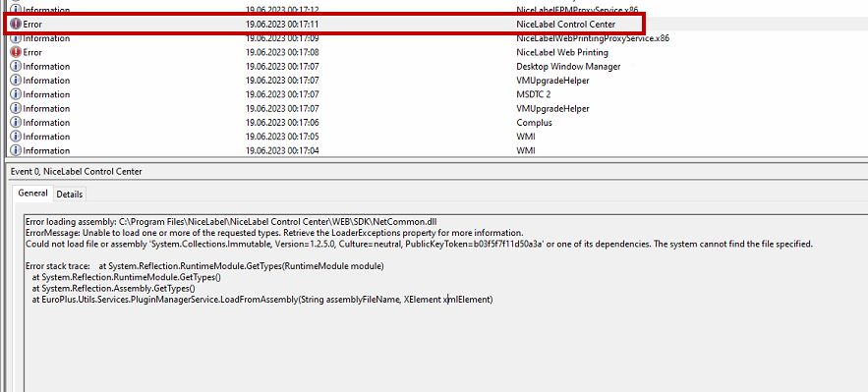Click the Event 0, NiceLabel Control Center header
Screen dimensions: 868x392
(x=77, y=172)
